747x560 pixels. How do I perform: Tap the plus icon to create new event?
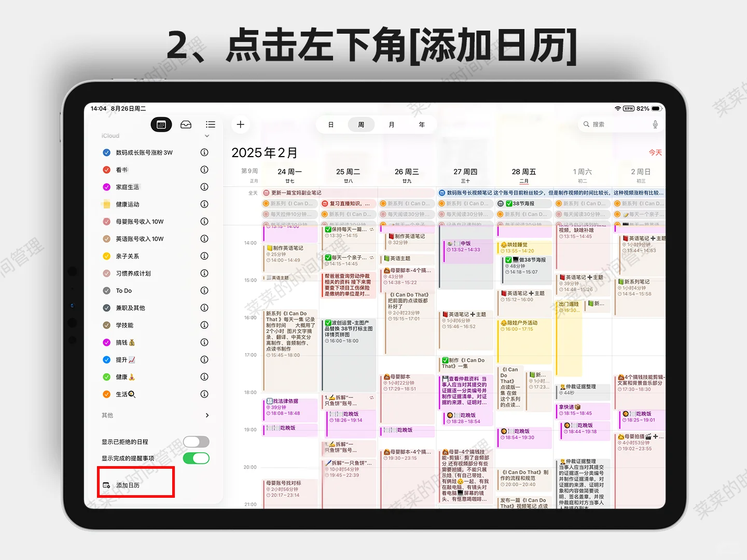(x=240, y=124)
